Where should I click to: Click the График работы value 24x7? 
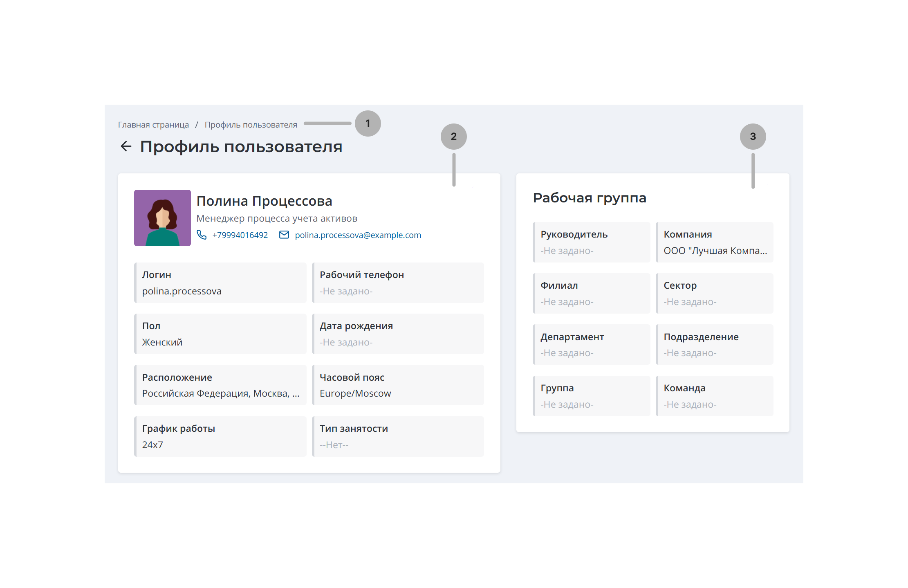(x=152, y=445)
